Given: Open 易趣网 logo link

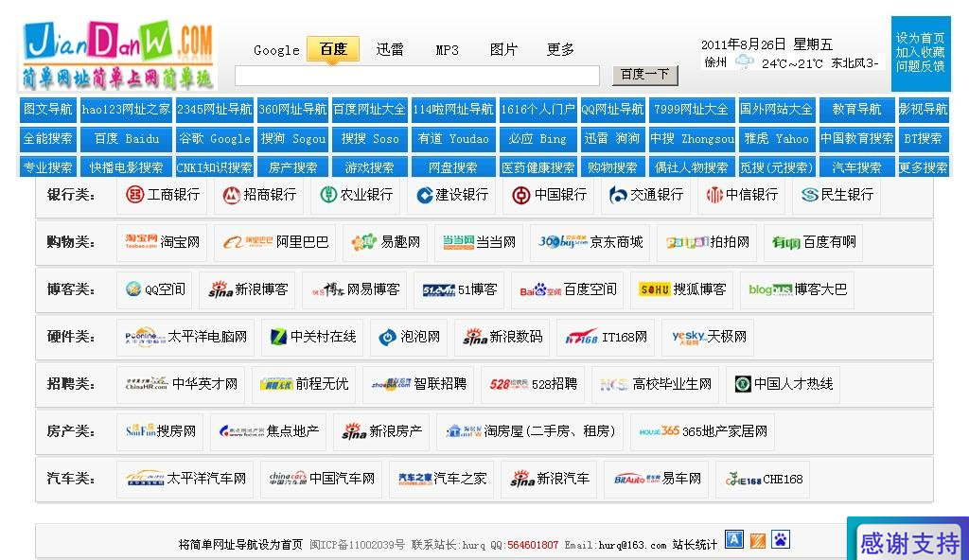Looking at the screenshot, I should coord(364,241).
